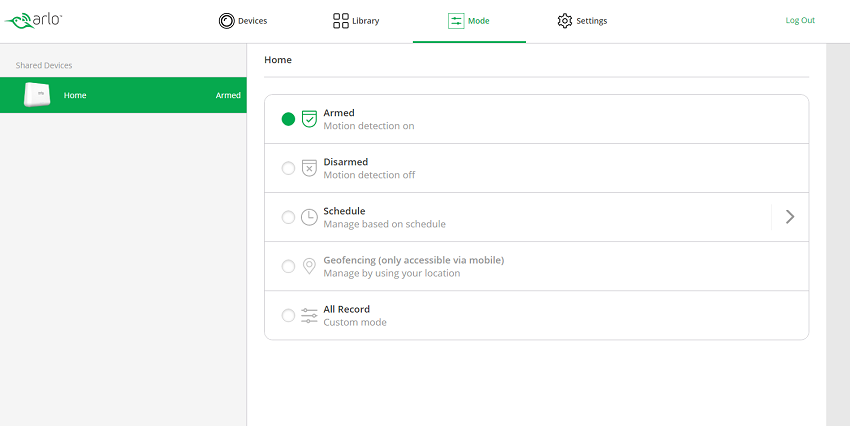Select the Disarmed radio button
The height and width of the screenshot is (426, 850).
(x=288, y=168)
